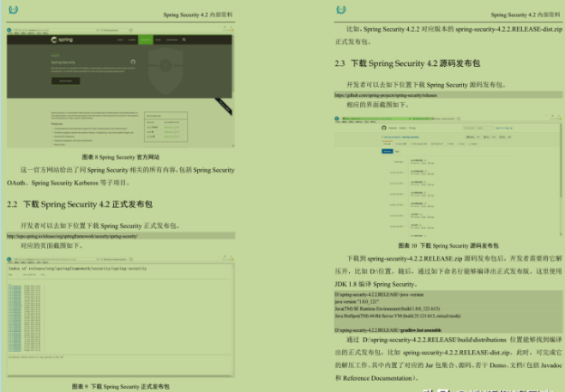Click the Java HotSpot(TM) 64-Bit Server VM line
This screenshot has height=392, width=565.
398,316
